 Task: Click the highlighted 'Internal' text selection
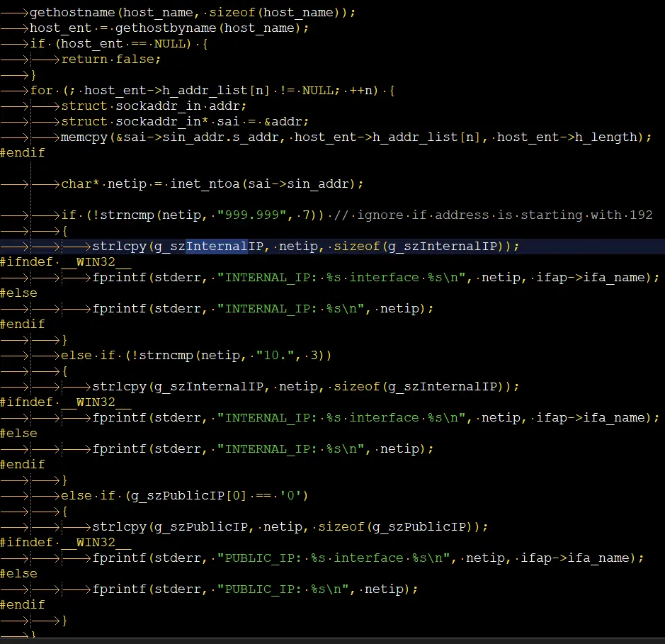click(x=216, y=246)
